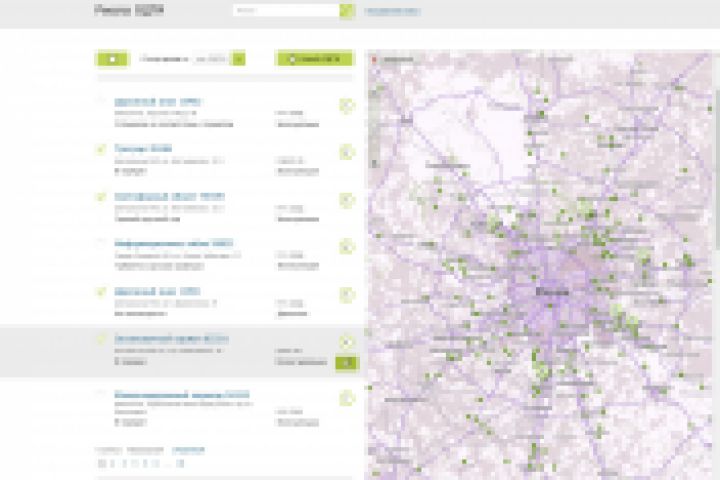
Task: Open the second listing's blue title link
Action: click(143, 148)
